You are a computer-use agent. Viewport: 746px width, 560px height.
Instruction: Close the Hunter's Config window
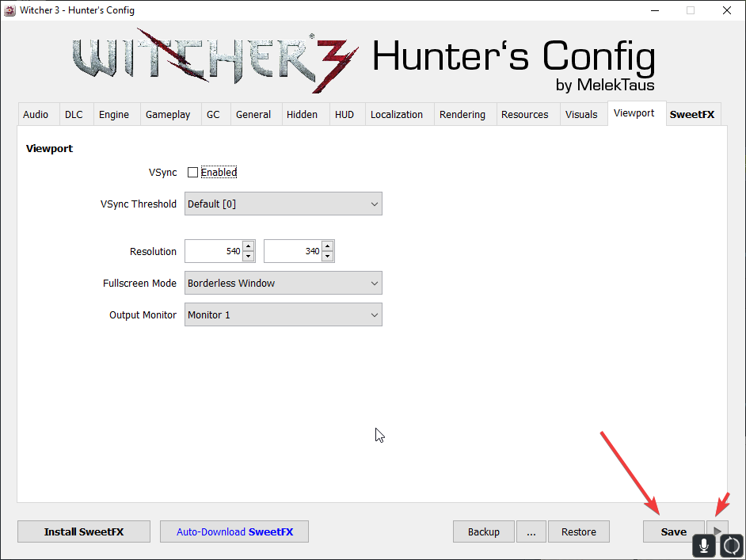[x=726, y=10]
